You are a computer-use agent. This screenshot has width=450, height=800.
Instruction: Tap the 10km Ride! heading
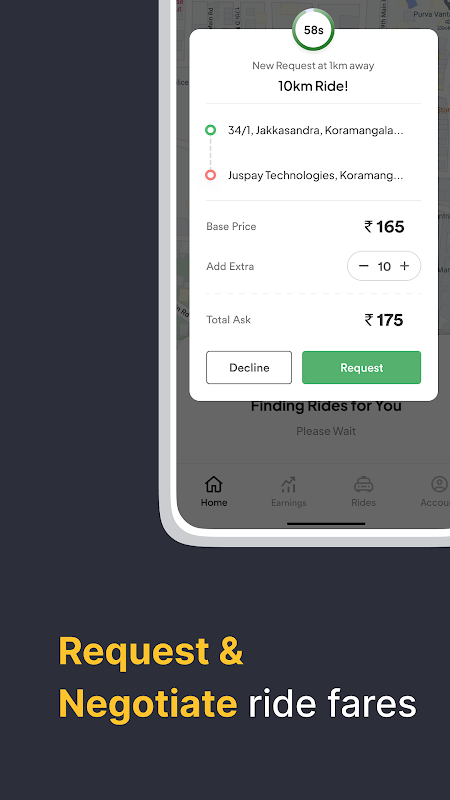point(313,86)
